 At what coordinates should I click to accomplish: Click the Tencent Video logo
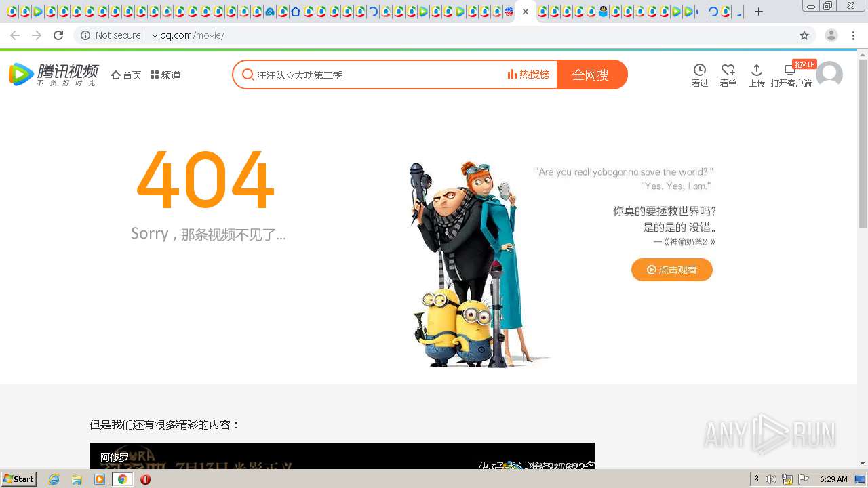(x=54, y=75)
